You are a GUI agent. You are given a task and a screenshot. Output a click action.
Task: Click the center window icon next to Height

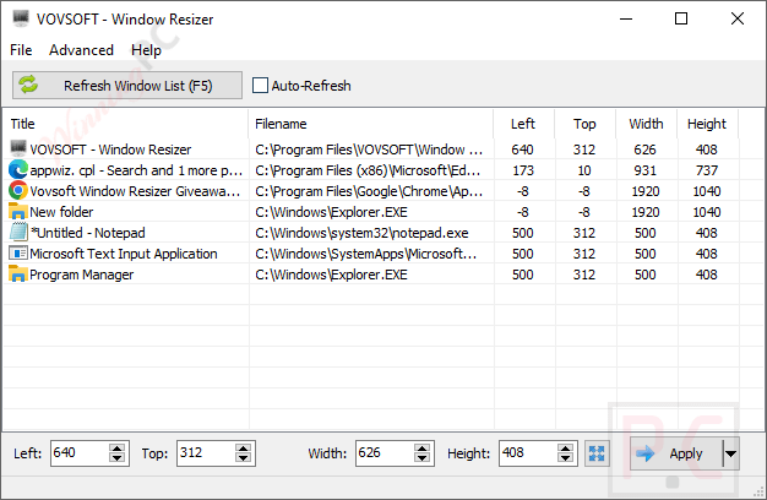pyautogui.click(x=596, y=453)
